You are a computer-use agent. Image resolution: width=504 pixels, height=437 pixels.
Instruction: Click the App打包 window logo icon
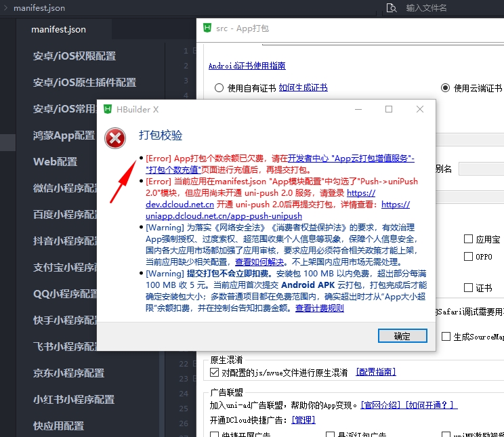pos(207,28)
